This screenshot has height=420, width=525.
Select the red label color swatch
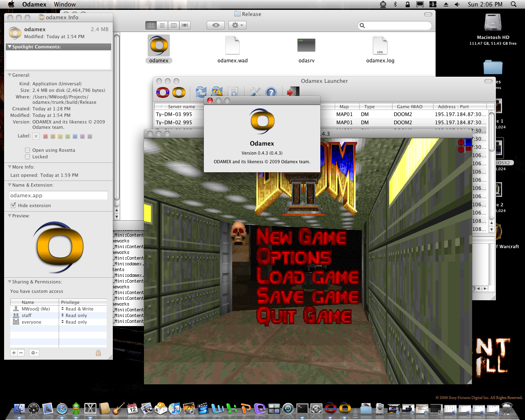coord(46,136)
